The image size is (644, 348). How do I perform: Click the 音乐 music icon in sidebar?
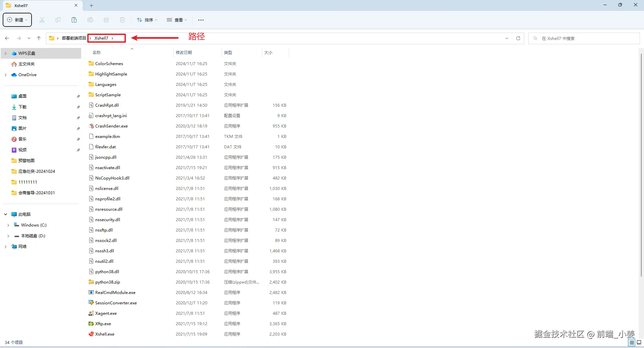[14, 139]
